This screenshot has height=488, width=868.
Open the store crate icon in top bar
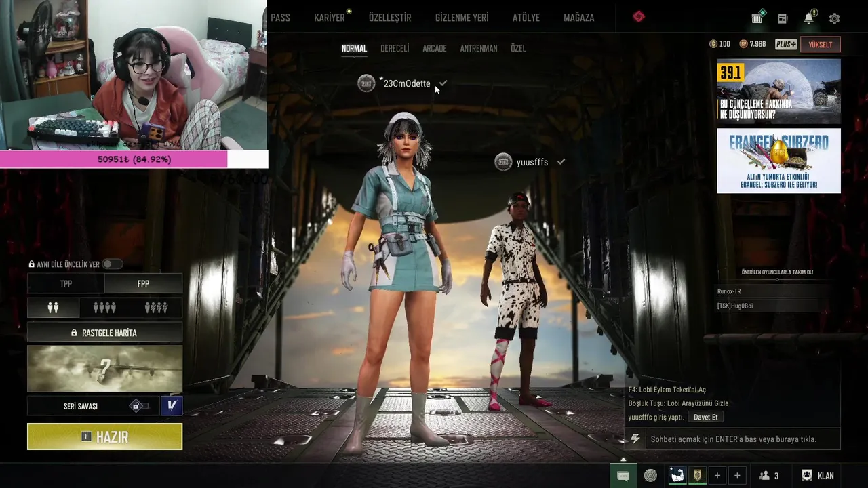(x=757, y=18)
